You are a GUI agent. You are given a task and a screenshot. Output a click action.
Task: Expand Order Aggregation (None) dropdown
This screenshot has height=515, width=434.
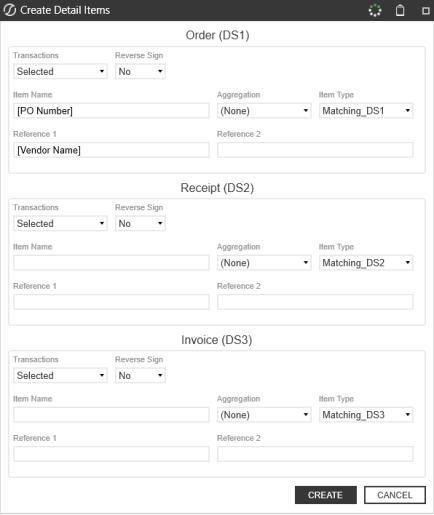[264, 111]
